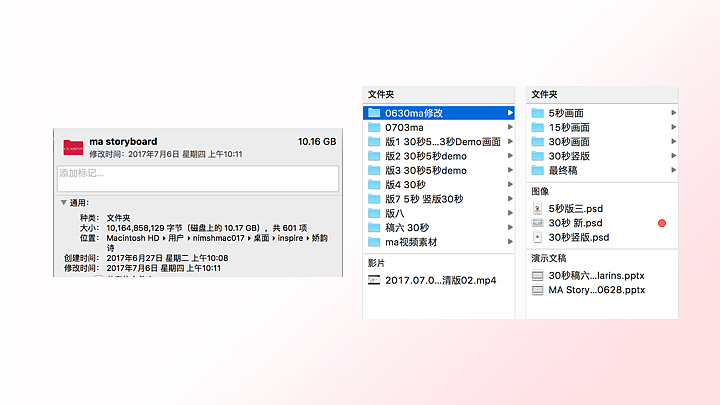Screen dimensions: 720x405
Task: Expand arrow for ma视频素材 folder
Action: 510,242
